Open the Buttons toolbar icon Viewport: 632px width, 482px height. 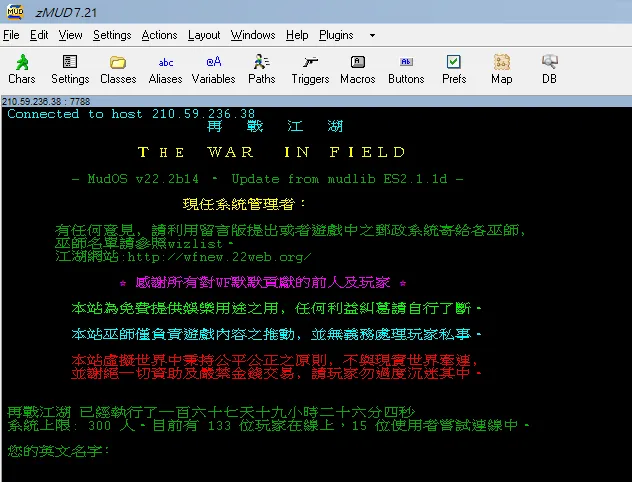coord(406,69)
